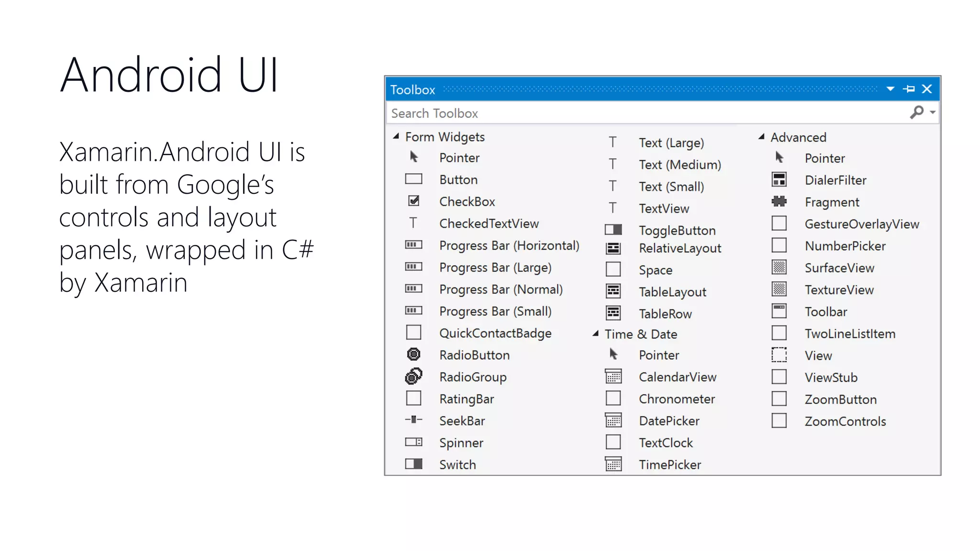Collapse the Advanced section
Image resolution: width=980 pixels, height=551 pixels.
pos(761,137)
